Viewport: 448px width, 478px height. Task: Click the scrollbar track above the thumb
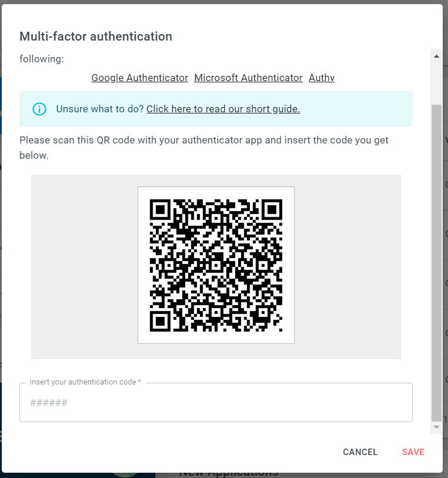click(x=436, y=83)
